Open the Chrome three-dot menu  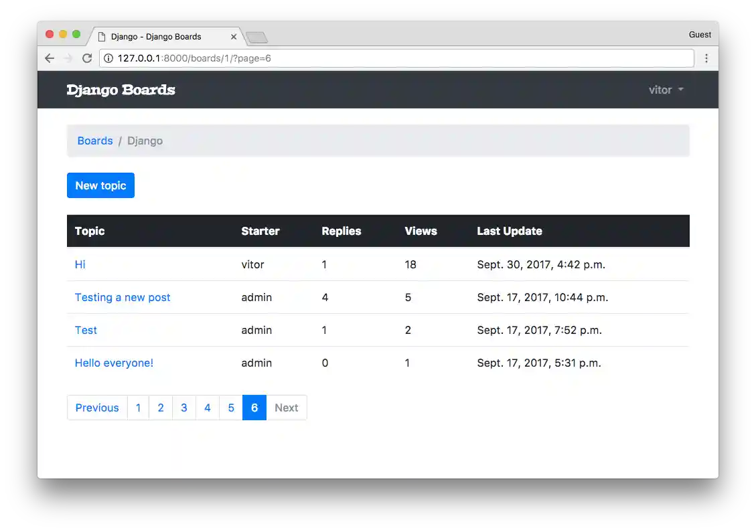click(x=706, y=58)
